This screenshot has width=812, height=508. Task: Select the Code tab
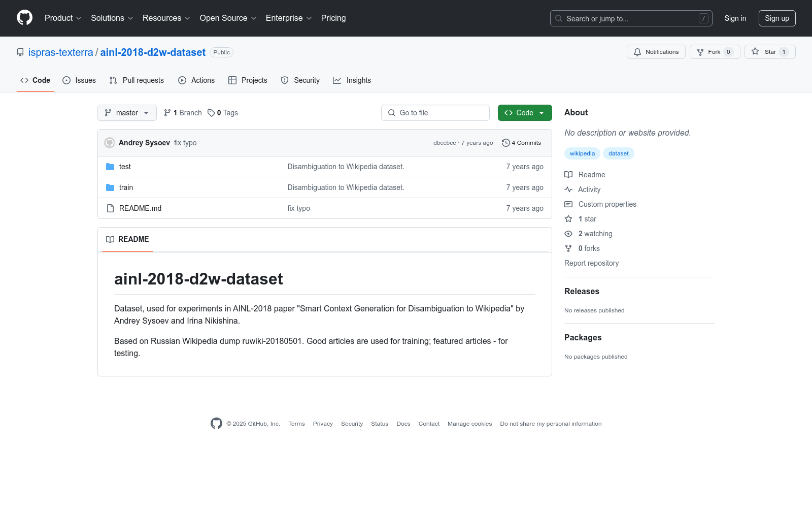pos(36,80)
